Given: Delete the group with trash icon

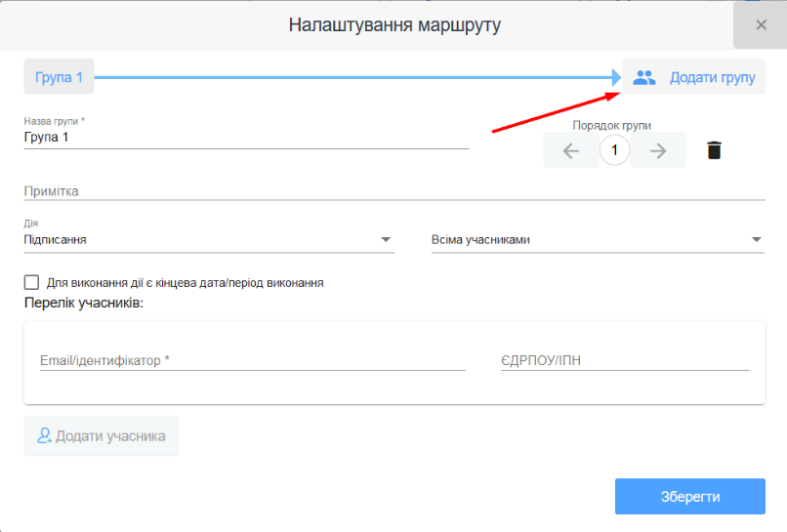Looking at the screenshot, I should [x=714, y=150].
